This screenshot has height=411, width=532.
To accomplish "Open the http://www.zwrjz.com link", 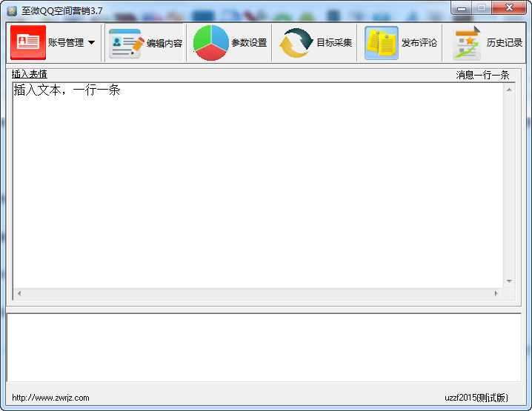I will 50,398.
